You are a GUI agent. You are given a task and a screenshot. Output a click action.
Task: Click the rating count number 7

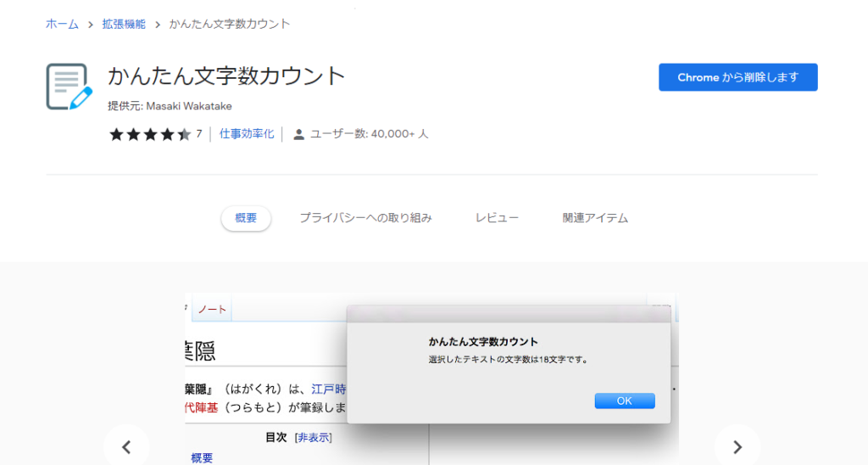click(199, 134)
